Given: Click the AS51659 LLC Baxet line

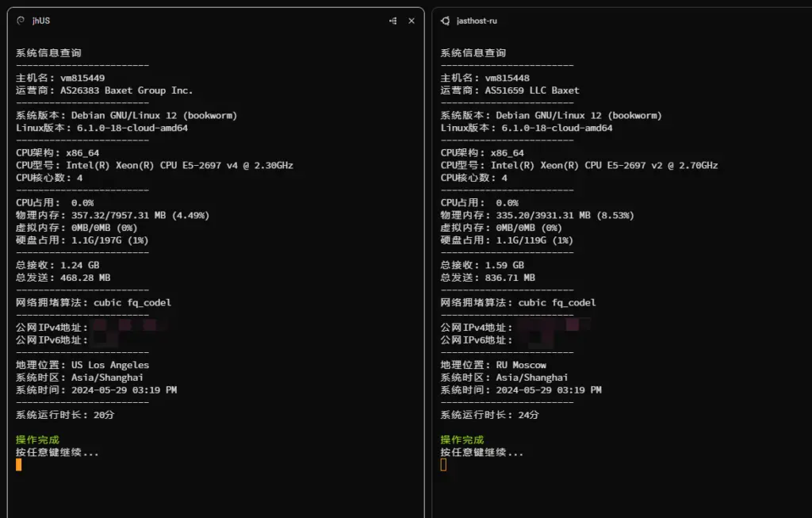Looking at the screenshot, I should pos(532,90).
